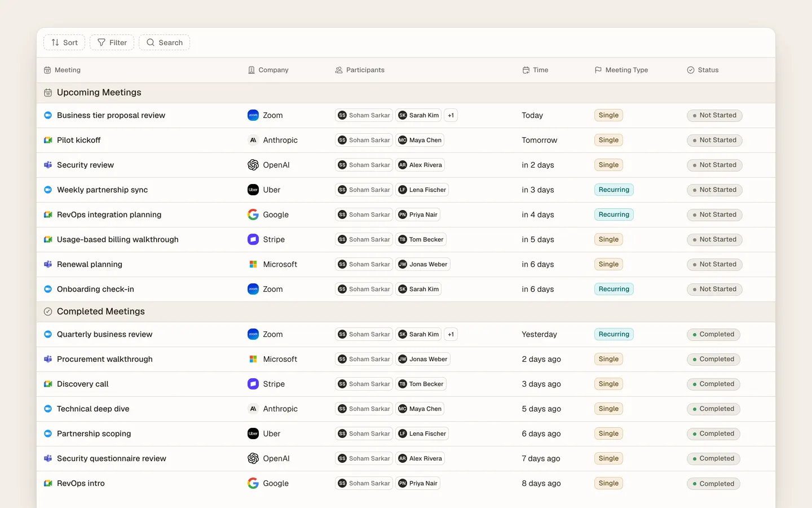This screenshot has width=812, height=508.
Task: Select the Participants column header
Action: [360, 70]
